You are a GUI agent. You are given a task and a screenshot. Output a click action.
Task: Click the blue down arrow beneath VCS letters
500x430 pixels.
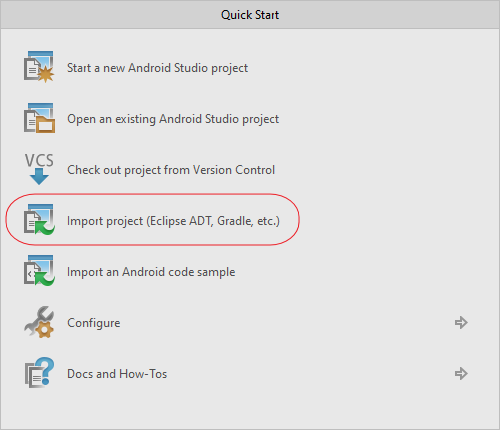pos(39,176)
